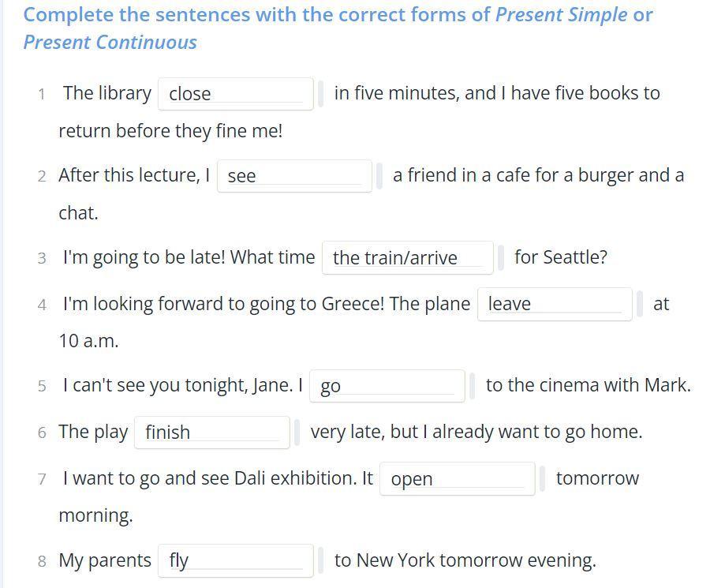Click the 'Present Continuous' text in the heading
Screen dimensions: 710x588
tap(110, 43)
